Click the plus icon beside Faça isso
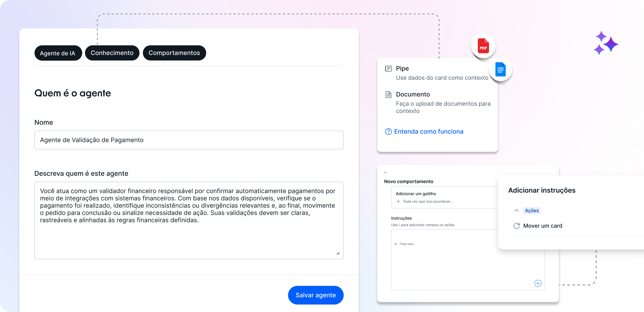 [x=395, y=244]
